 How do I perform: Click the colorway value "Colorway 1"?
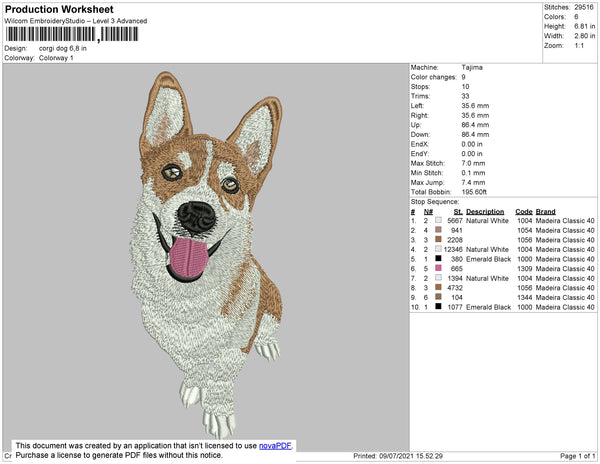coord(56,58)
